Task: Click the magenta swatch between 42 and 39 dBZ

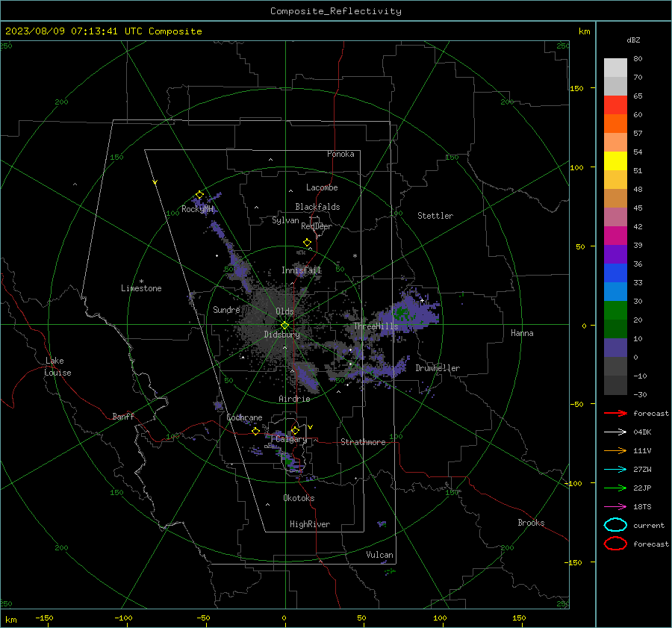Action: pyautogui.click(x=615, y=236)
